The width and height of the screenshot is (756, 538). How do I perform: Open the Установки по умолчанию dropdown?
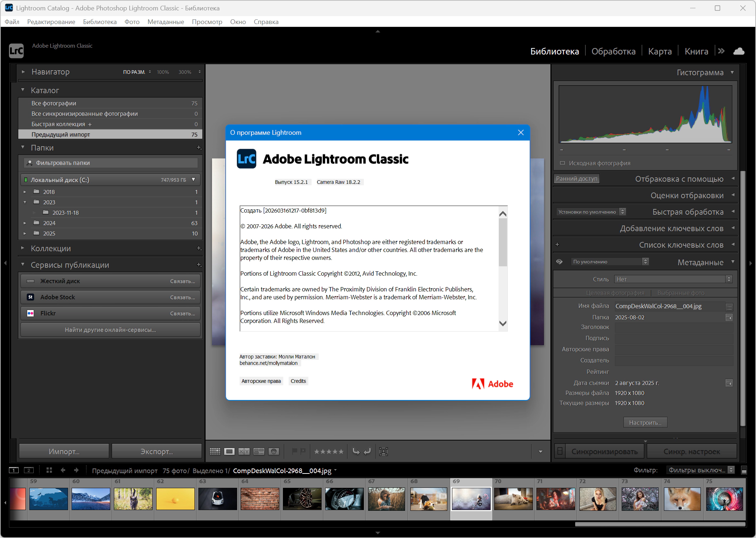click(x=592, y=212)
